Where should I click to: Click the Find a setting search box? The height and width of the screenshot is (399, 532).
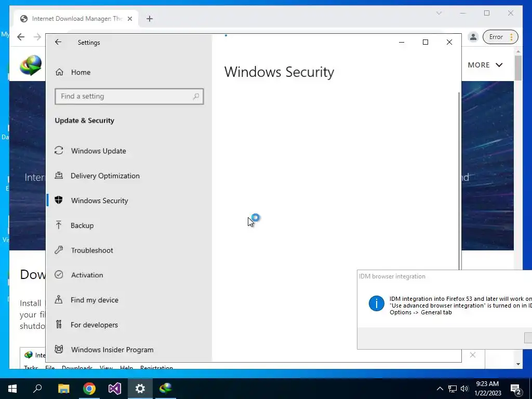(x=129, y=96)
